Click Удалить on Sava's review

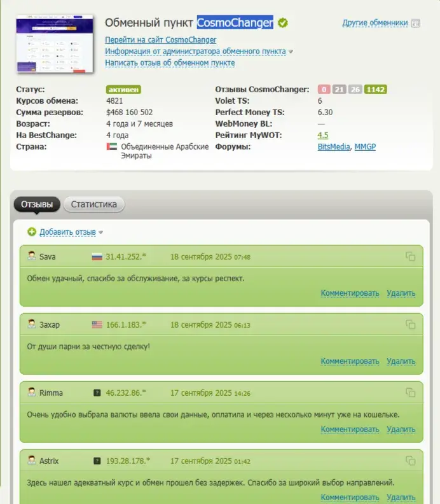click(401, 293)
